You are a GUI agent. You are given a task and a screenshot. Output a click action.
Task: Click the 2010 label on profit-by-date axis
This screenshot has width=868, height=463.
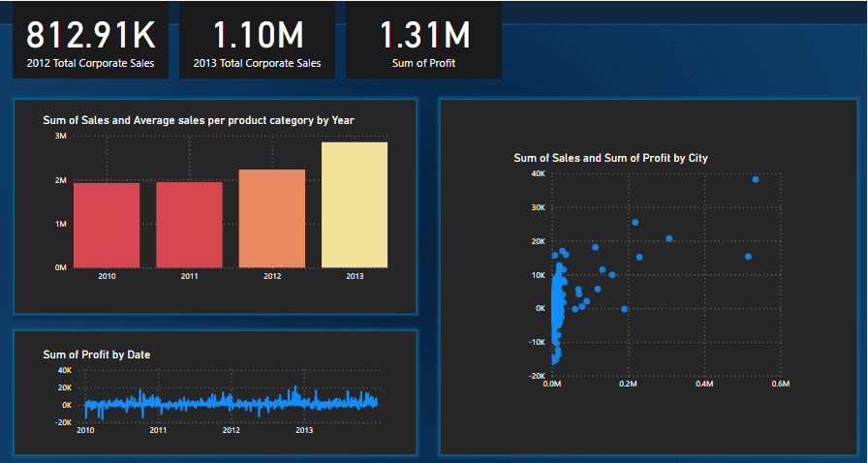pyautogui.click(x=85, y=430)
